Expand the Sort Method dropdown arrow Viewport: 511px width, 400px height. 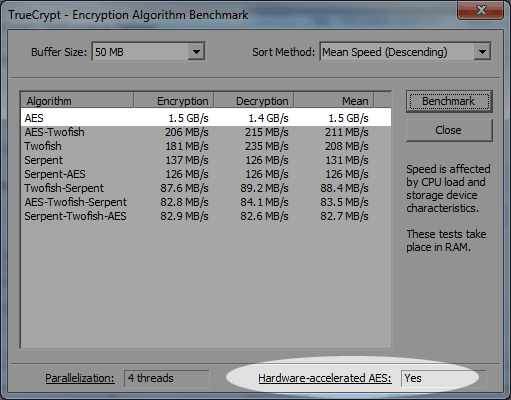click(x=482, y=52)
